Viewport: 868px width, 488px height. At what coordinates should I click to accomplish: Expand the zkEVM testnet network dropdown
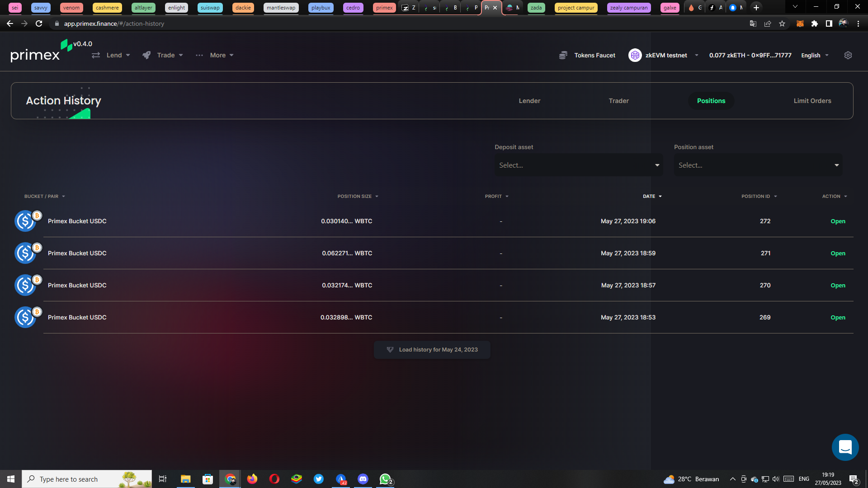[x=697, y=55]
